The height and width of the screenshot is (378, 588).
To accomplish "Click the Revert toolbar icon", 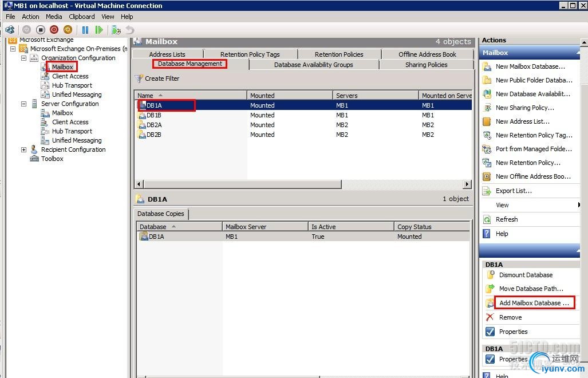I will coord(130,30).
